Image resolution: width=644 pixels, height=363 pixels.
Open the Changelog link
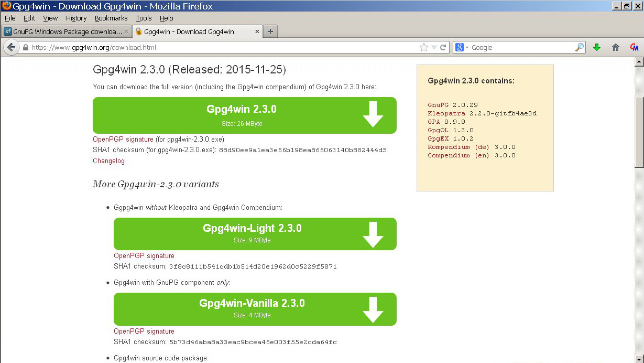coord(108,161)
